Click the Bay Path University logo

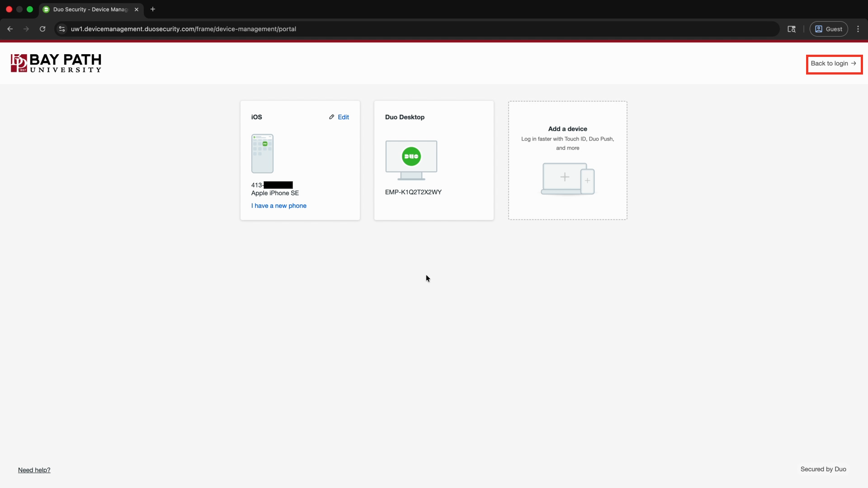point(56,63)
